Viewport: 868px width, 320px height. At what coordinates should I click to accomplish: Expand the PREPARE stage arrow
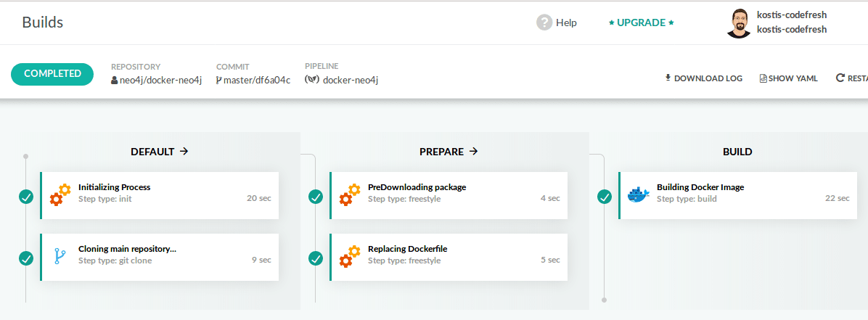(x=474, y=152)
